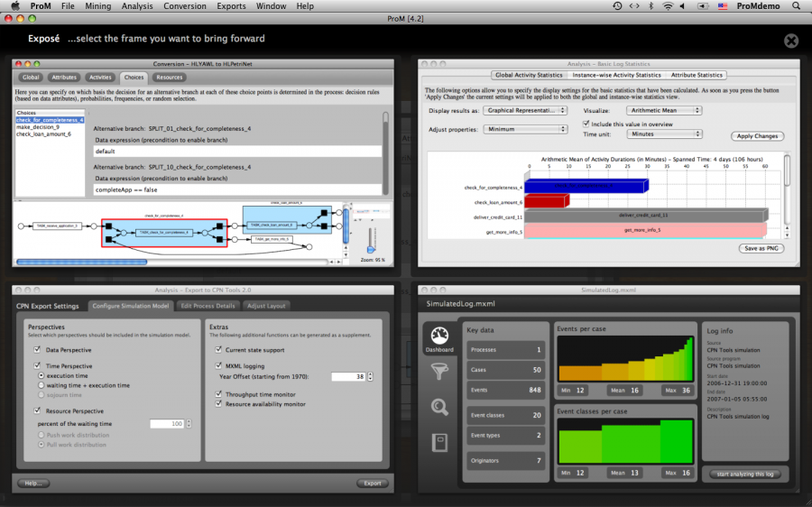Expand the Display results as dropdown

525,110
